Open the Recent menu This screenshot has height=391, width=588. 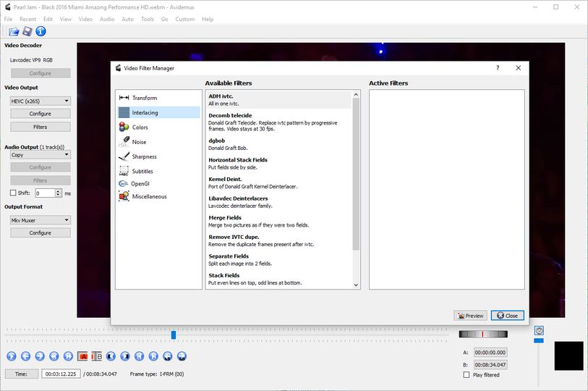point(27,19)
